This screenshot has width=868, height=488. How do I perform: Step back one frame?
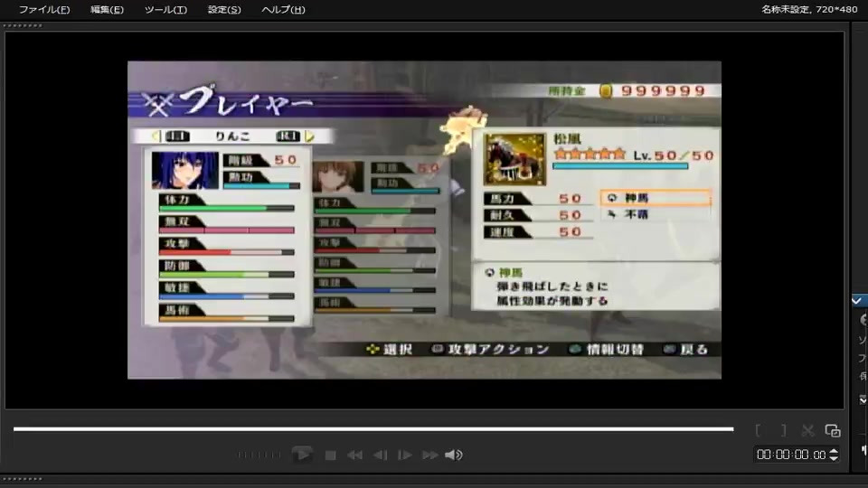click(x=381, y=455)
